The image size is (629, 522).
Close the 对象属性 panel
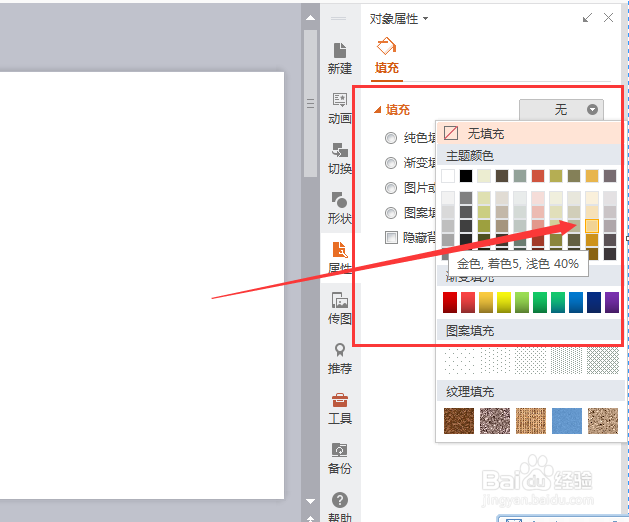coord(609,18)
